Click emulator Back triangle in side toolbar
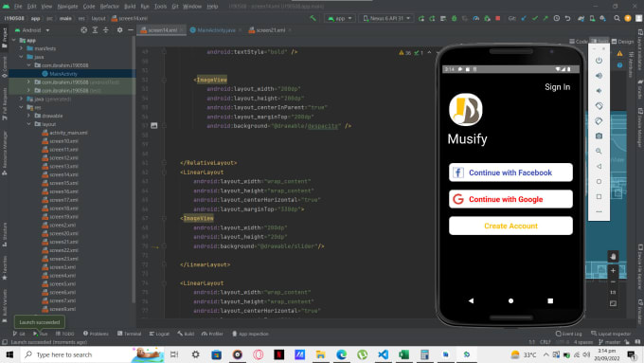The image size is (644, 363). (599, 167)
